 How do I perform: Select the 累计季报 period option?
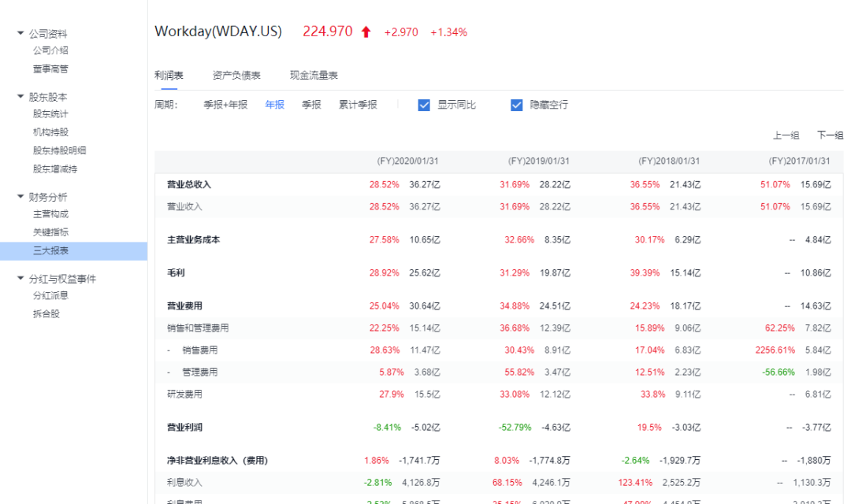coord(358,105)
